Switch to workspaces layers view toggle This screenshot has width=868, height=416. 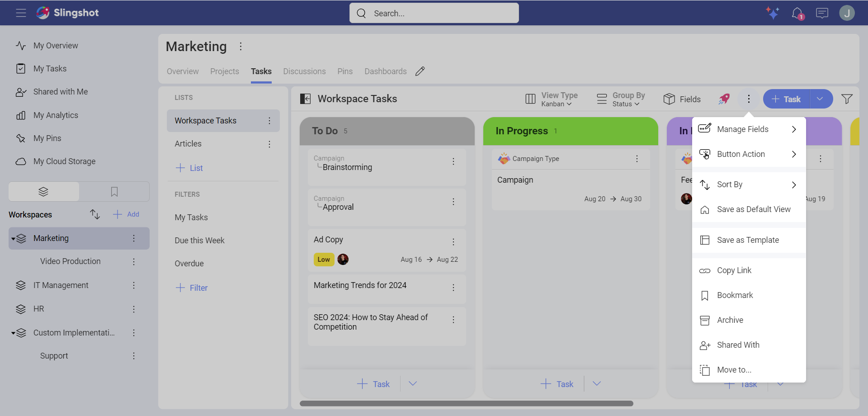44,192
